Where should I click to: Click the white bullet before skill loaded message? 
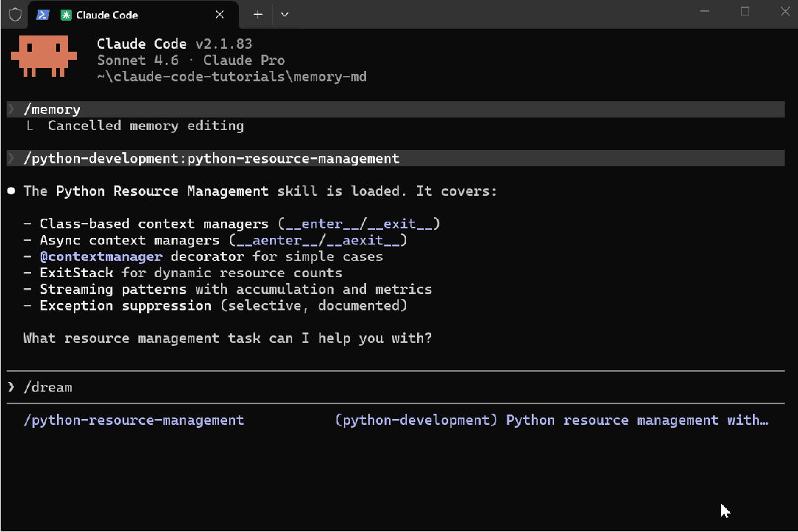(x=12, y=191)
